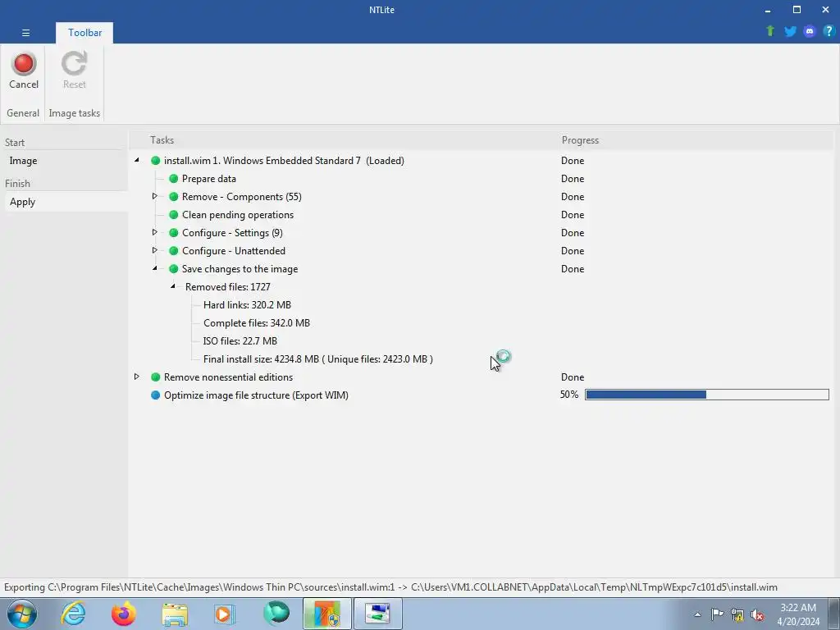This screenshot has height=630, width=840.
Task: Click status dot beside Clean pending operations
Action: pyautogui.click(x=174, y=215)
